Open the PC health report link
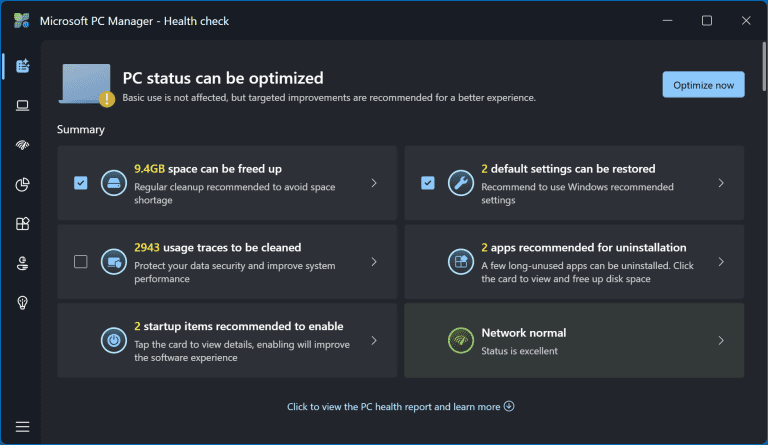 pos(400,407)
